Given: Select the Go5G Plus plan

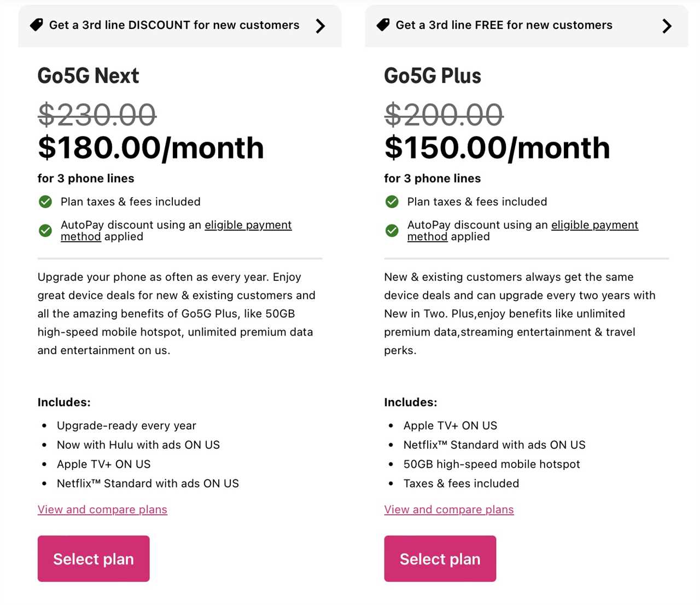Looking at the screenshot, I should pyautogui.click(x=440, y=559).
